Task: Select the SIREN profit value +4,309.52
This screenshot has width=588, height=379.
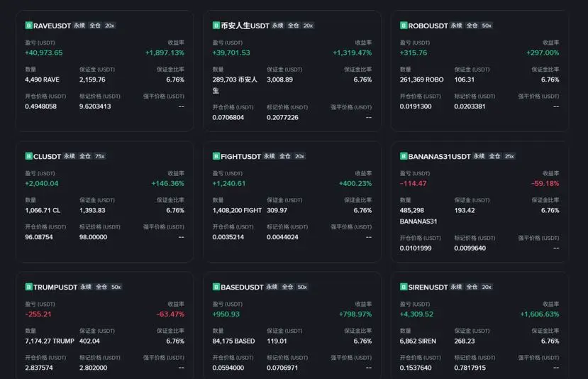Action: pyautogui.click(x=416, y=314)
